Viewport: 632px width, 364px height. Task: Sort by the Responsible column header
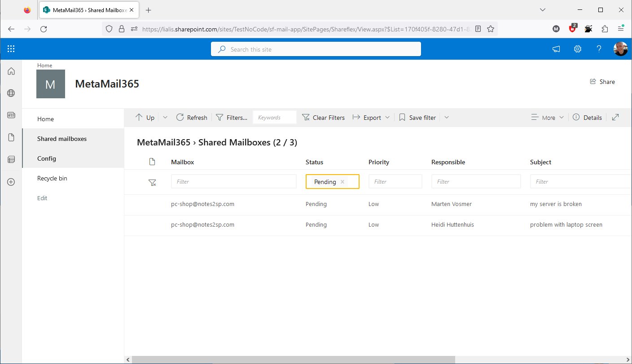click(448, 162)
